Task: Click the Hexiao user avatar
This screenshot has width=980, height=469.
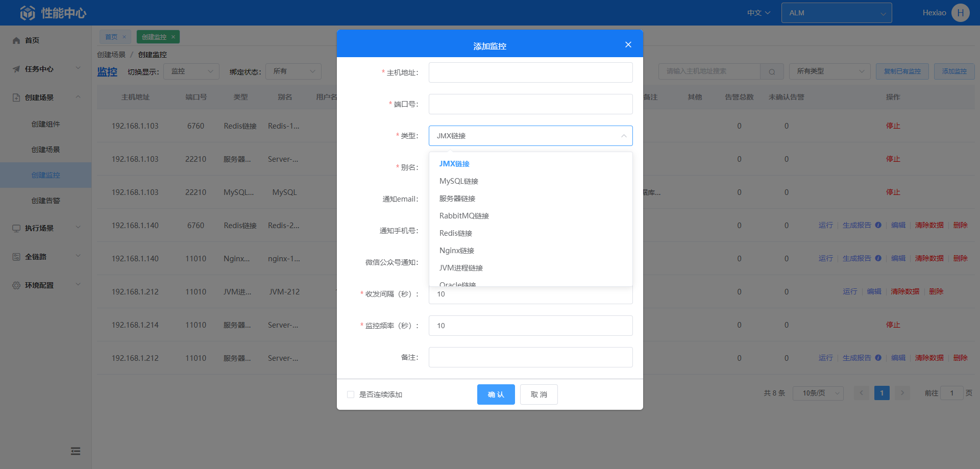Action: (x=960, y=13)
